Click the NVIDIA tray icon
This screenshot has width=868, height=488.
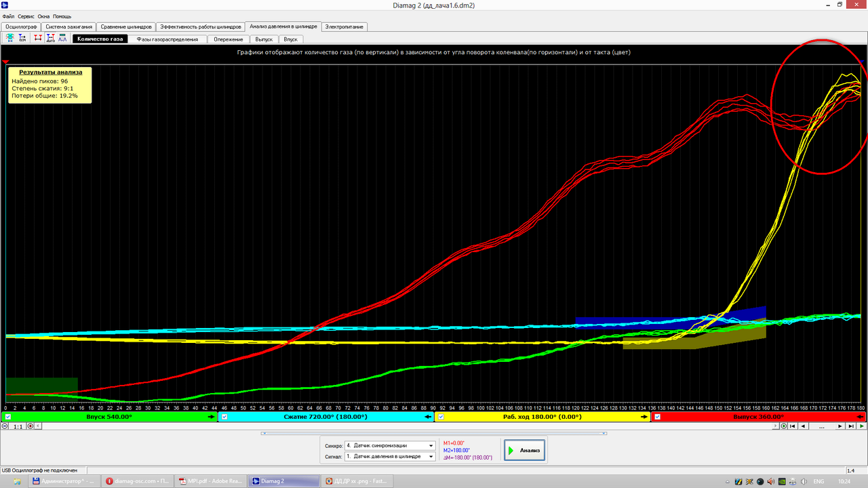click(782, 481)
